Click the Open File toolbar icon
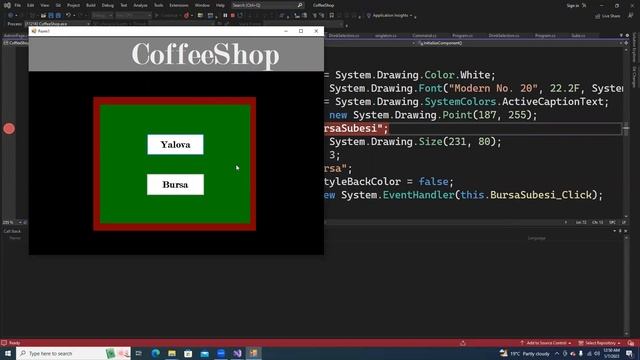Screen dimensions: 640x360 pyautogui.click(x=43, y=16)
